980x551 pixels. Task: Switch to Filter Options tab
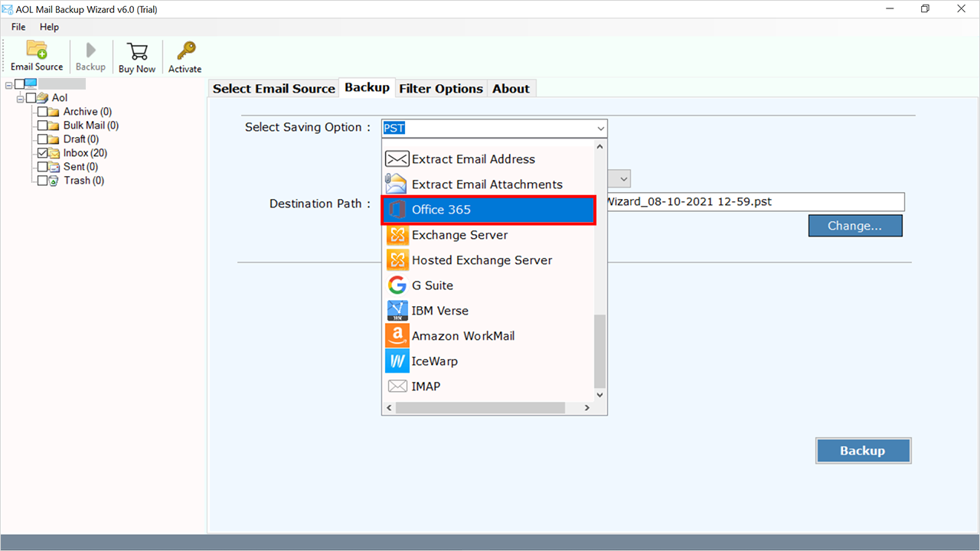tap(441, 89)
